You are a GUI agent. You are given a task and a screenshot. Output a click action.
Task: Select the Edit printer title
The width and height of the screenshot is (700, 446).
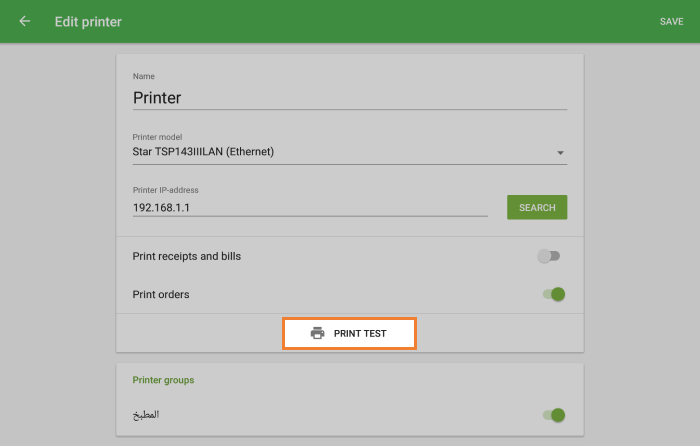[x=88, y=21]
